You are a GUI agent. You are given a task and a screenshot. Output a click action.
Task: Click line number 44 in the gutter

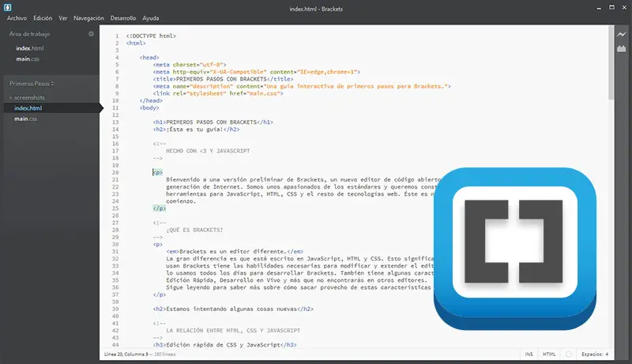coord(115,345)
